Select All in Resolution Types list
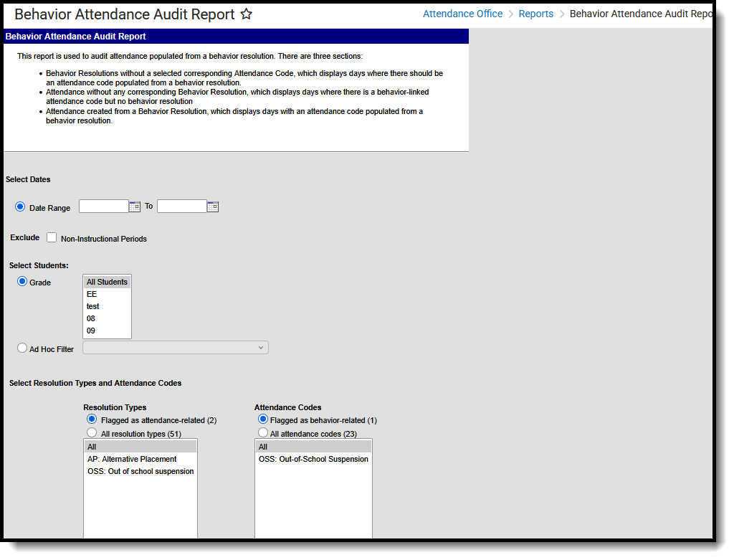734x560 pixels. (x=140, y=447)
